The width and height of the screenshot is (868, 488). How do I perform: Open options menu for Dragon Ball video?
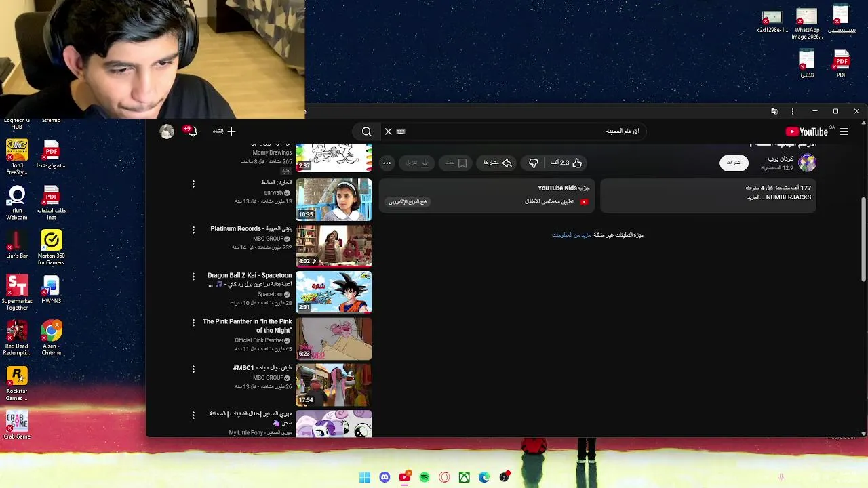pos(193,277)
